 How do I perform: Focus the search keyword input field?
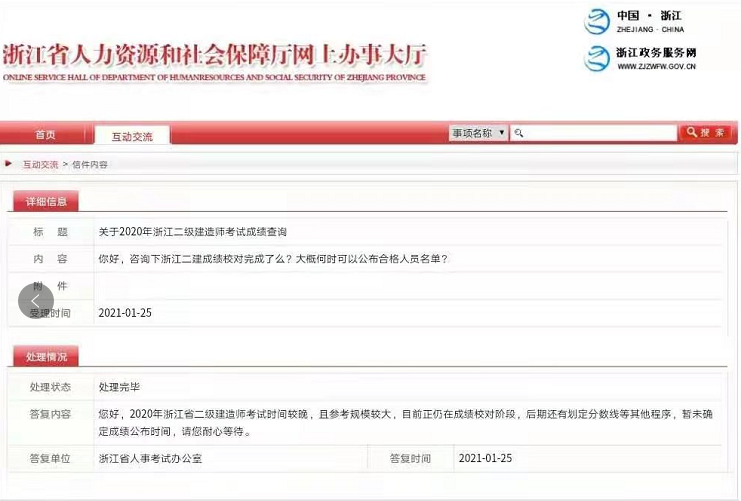point(598,133)
